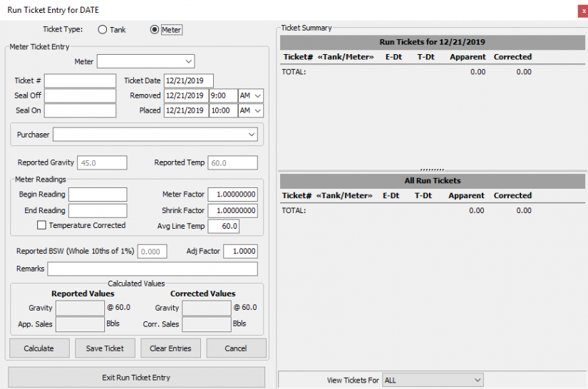Click the Avg Line Temp field
Screen dimensions: 588x389
[x=224, y=226]
